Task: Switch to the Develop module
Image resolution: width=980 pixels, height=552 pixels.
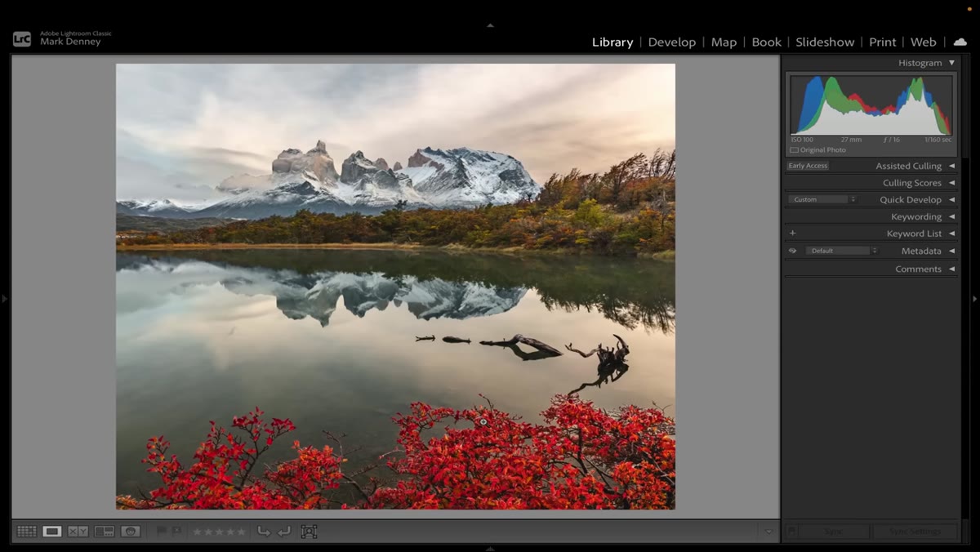Action: click(x=672, y=42)
